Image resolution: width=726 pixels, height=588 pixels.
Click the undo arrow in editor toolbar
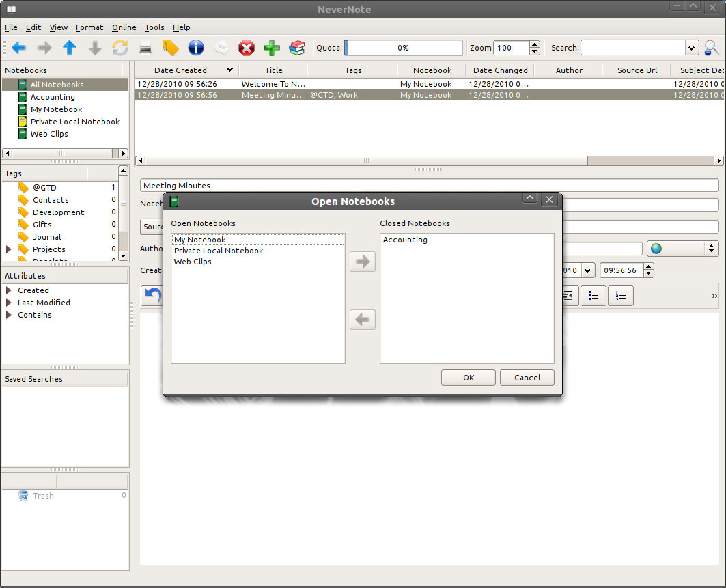[x=152, y=296]
